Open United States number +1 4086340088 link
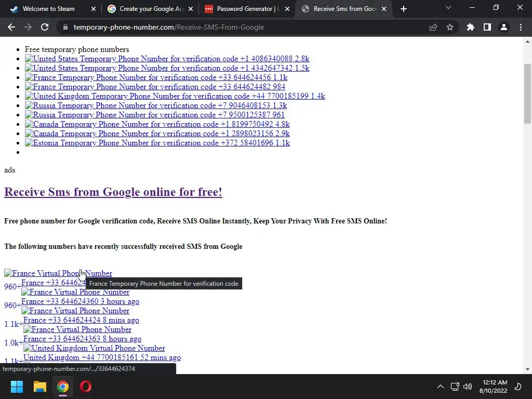This screenshot has height=399, width=532. click(x=167, y=59)
